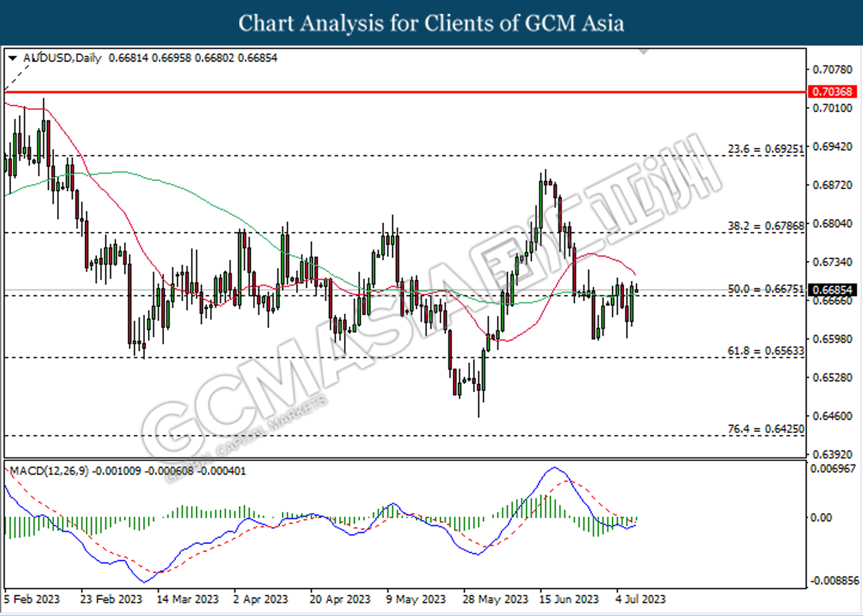The image size is (863, 616).
Task: Select the MACD(12,26,9) indicator label
Action: (49, 471)
